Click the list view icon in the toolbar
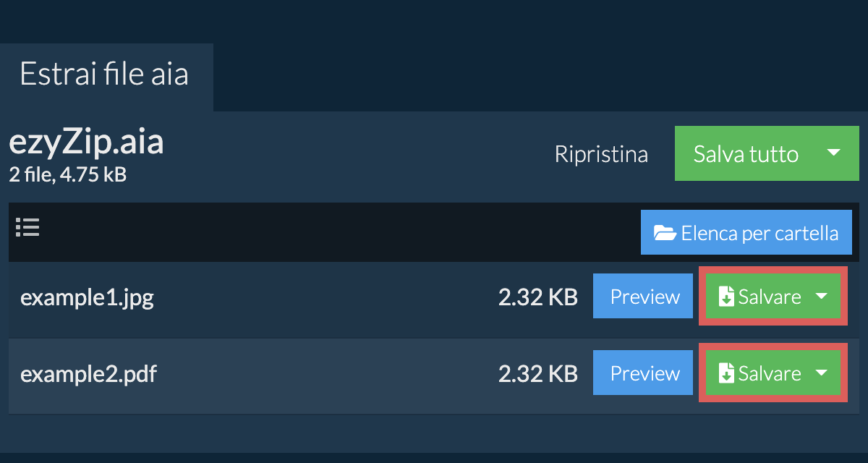 [x=27, y=228]
